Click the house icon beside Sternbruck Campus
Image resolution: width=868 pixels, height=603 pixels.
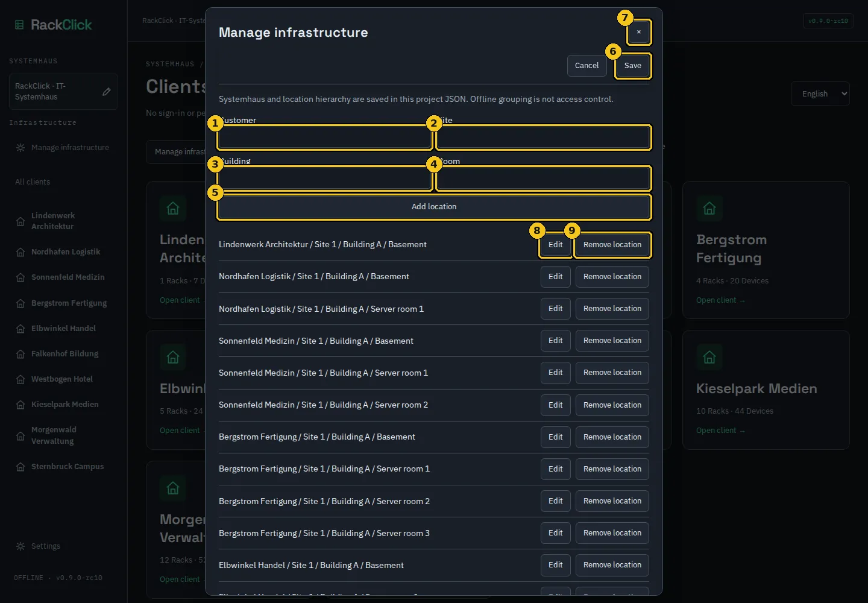[20, 467]
